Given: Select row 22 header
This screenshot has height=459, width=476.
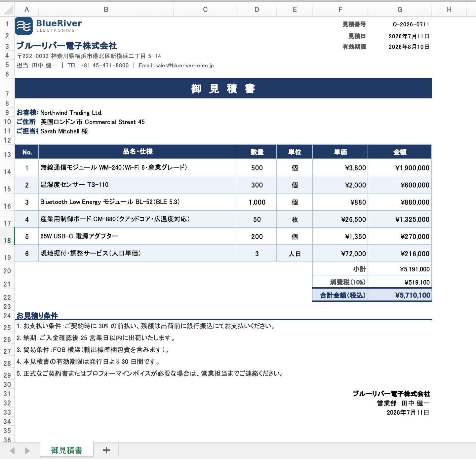Looking at the screenshot, I should point(7,295).
